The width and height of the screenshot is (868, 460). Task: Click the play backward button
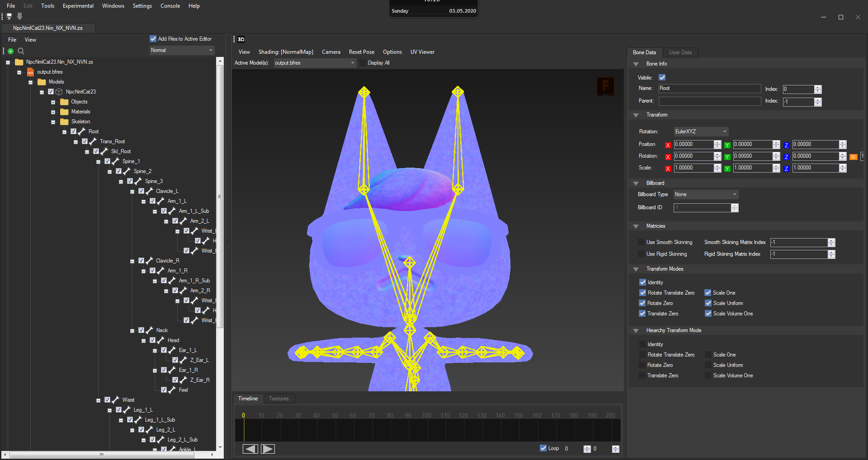250,449
